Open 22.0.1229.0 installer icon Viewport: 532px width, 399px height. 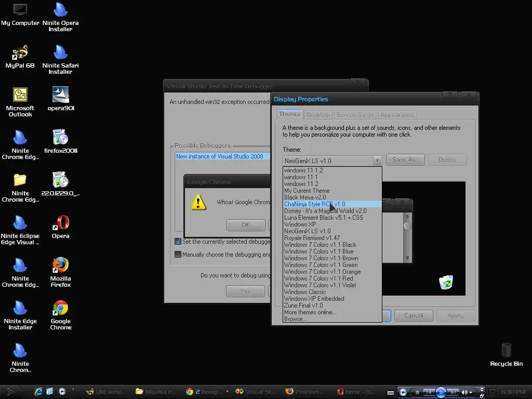[60, 184]
